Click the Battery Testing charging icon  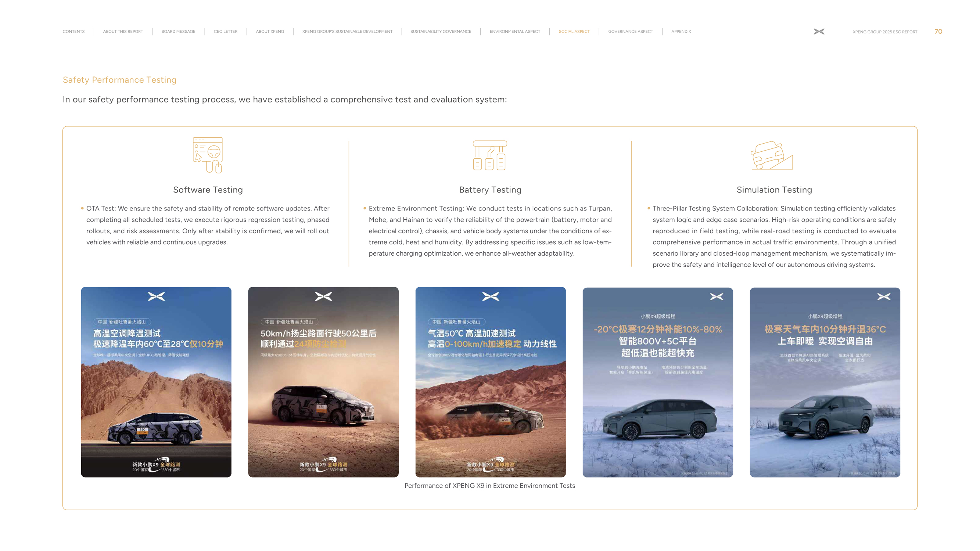(x=489, y=155)
